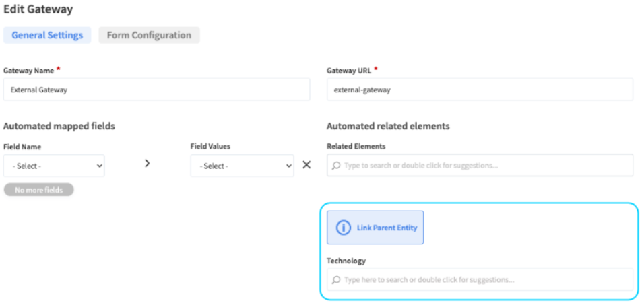The width and height of the screenshot is (644, 307).
Task: Click the Edit Gateway page heading
Action: (38, 10)
